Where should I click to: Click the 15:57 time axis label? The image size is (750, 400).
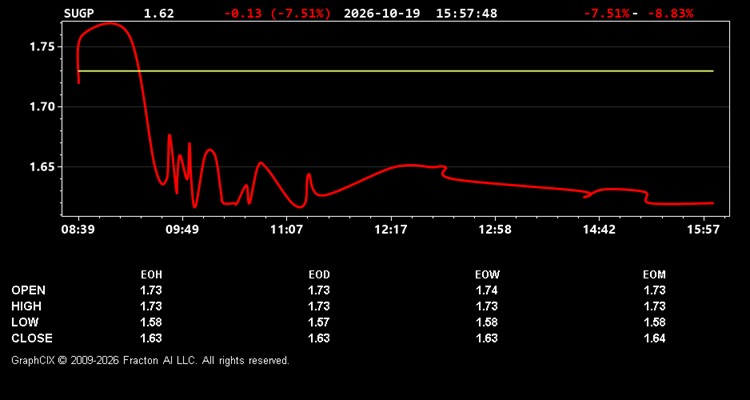point(704,230)
